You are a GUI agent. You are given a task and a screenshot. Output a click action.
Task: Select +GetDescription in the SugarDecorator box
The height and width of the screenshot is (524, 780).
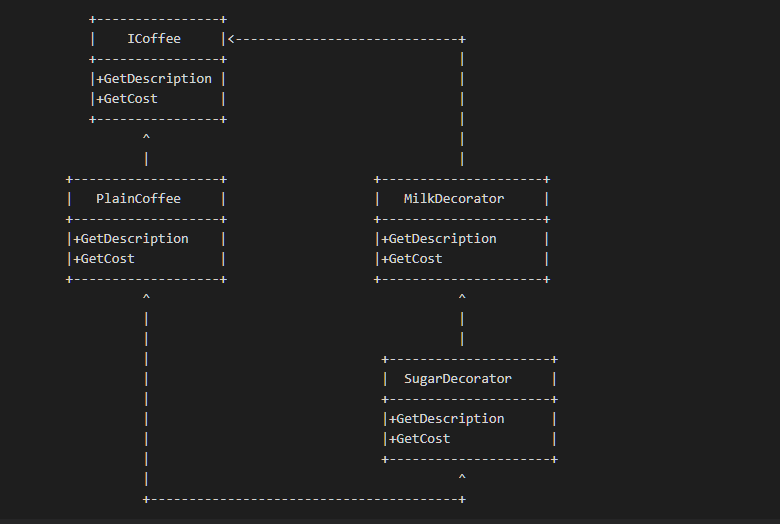pyautogui.click(x=447, y=419)
